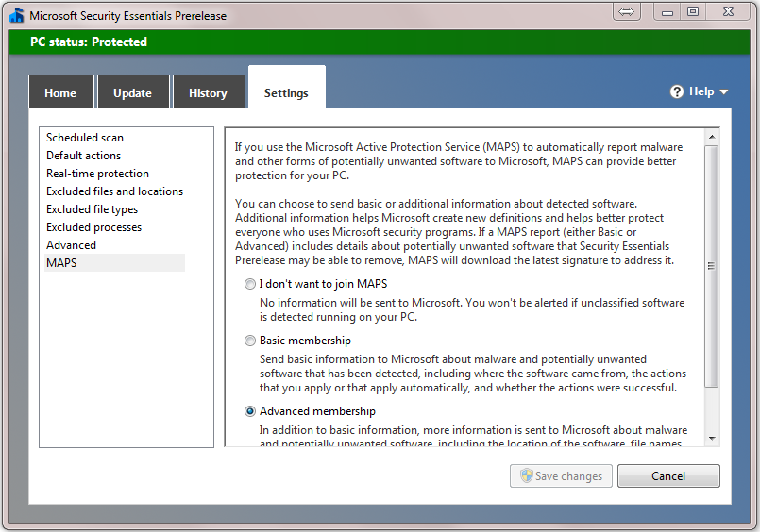This screenshot has height=532, width=760.
Task: Open the Update tab
Action: 133,91
